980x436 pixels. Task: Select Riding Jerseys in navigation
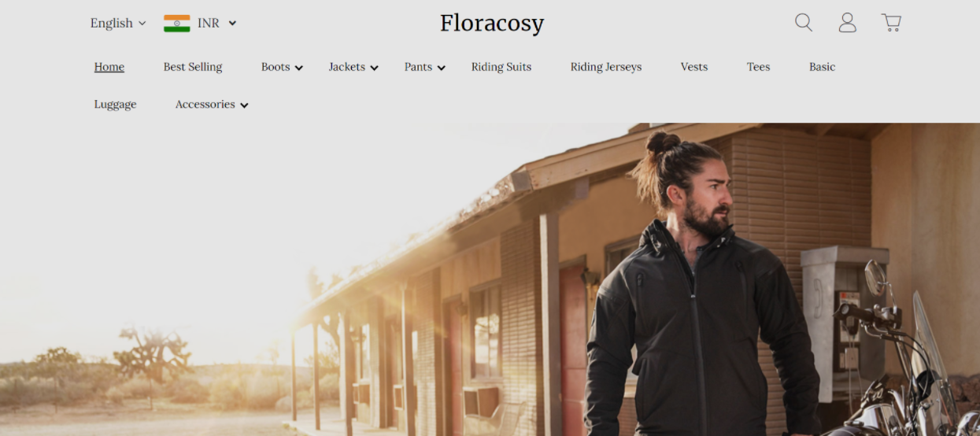point(606,67)
